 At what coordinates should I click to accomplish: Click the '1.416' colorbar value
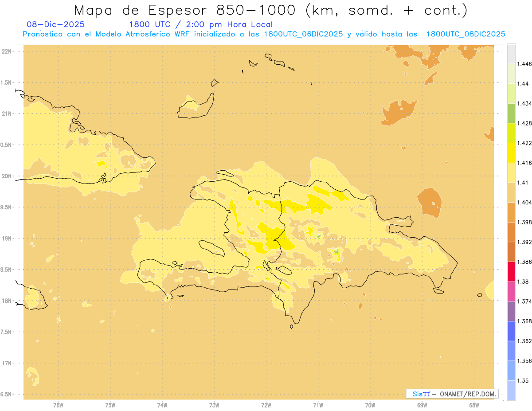click(x=525, y=163)
